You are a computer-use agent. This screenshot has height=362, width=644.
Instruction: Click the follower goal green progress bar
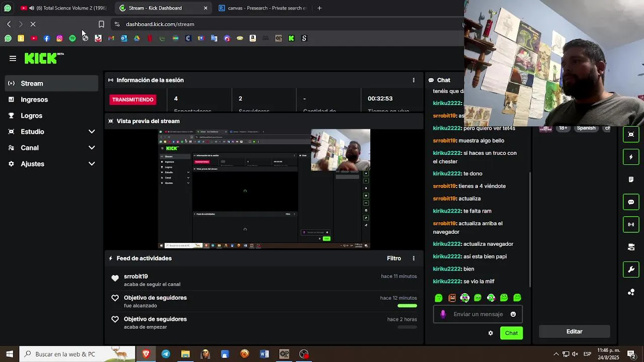(x=407, y=306)
